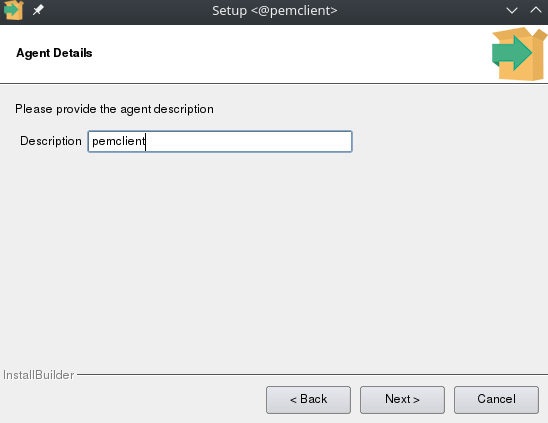Click empty title bar space left of title

pyautogui.click(x=126, y=10)
